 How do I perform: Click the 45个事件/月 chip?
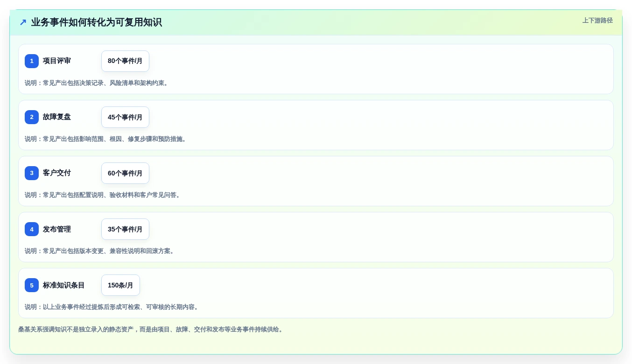[x=125, y=117]
